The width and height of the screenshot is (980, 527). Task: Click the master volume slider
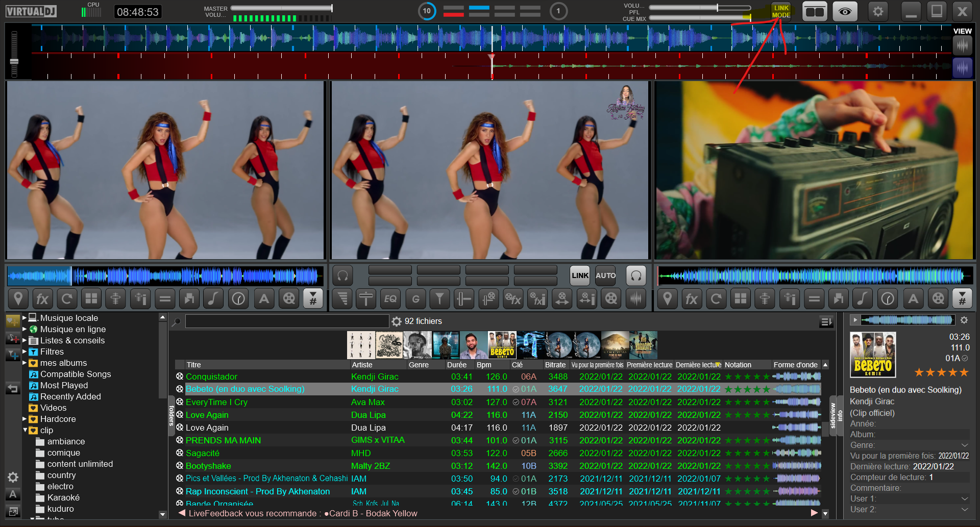point(281,8)
